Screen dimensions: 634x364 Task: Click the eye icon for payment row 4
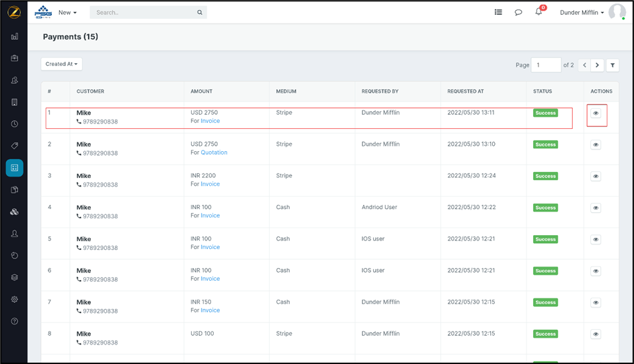pos(596,208)
